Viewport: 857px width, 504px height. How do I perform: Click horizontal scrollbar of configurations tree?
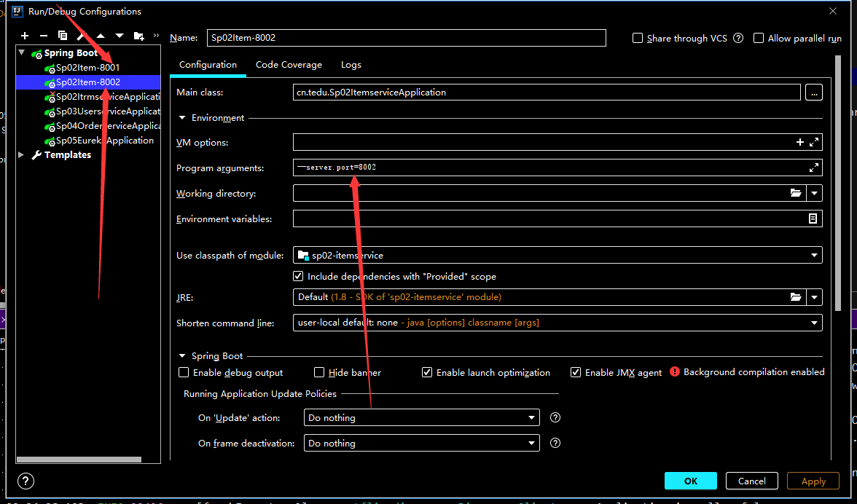pos(79,460)
